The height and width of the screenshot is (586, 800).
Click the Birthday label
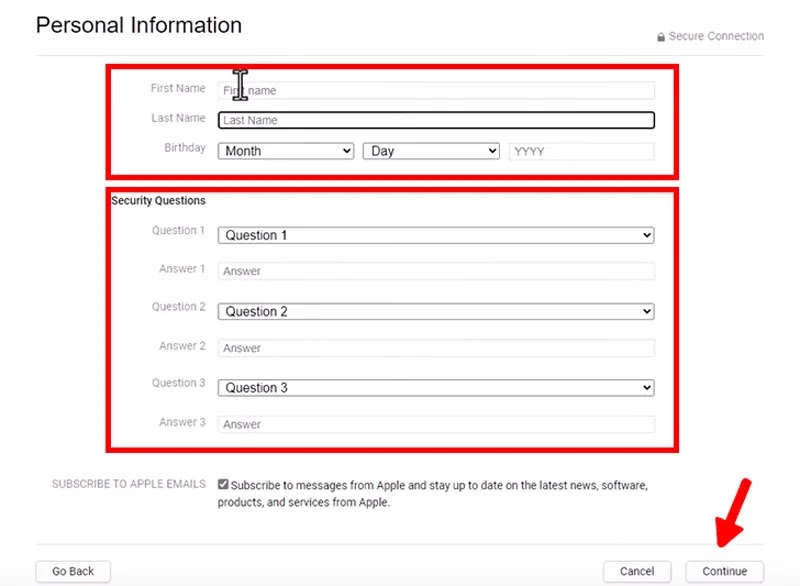click(x=185, y=148)
